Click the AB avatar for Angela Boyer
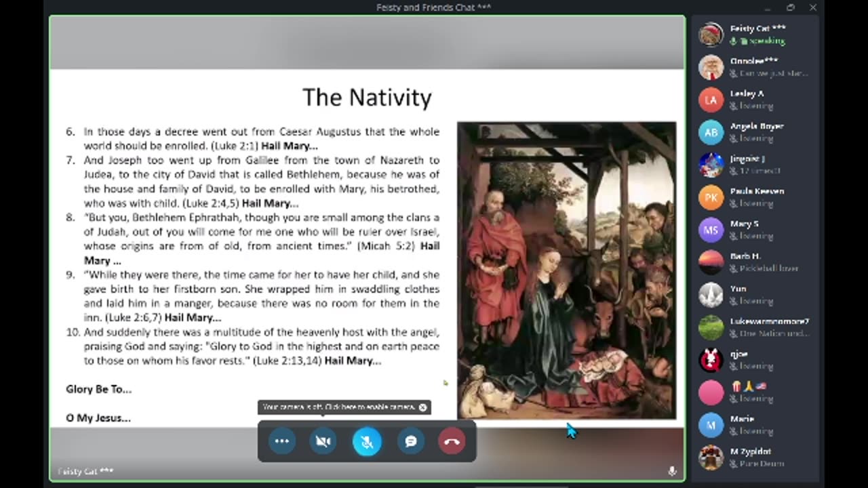The image size is (868, 488). pos(711,132)
